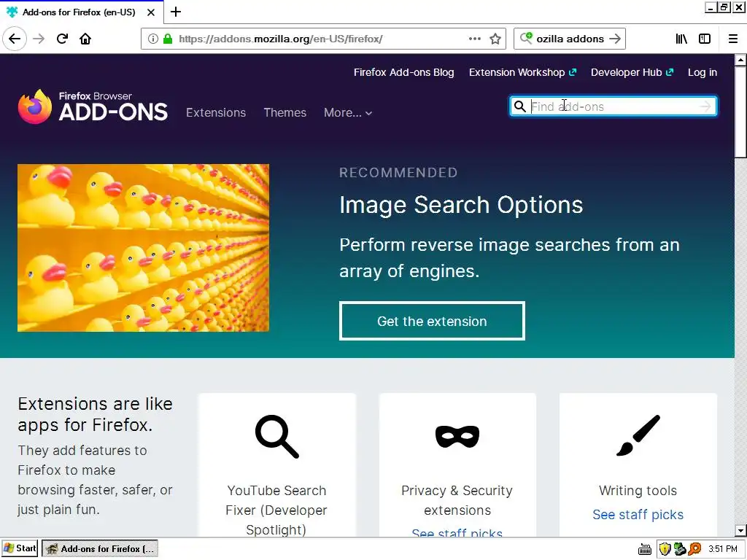Screen dimensions: 747x560
Task: Open the Developer Hub link
Action: 632,72
